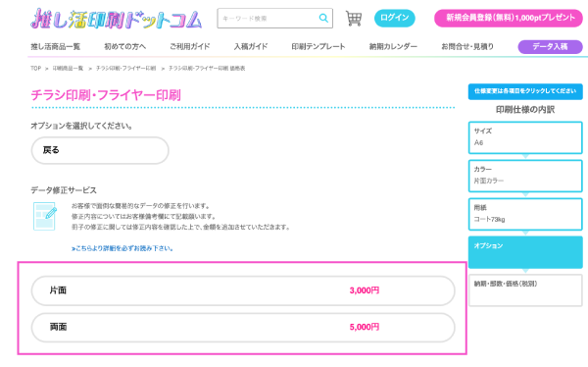Click the 印刷仕様の内訳 sidebar heading
The image size is (588, 367).
pyautogui.click(x=525, y=110)
